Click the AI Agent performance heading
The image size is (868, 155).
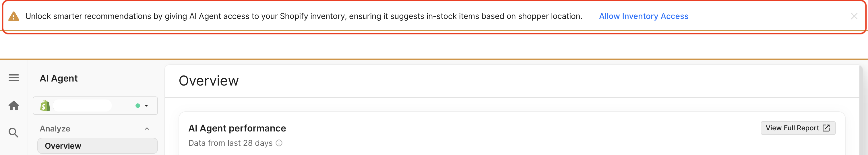[237, 128]
